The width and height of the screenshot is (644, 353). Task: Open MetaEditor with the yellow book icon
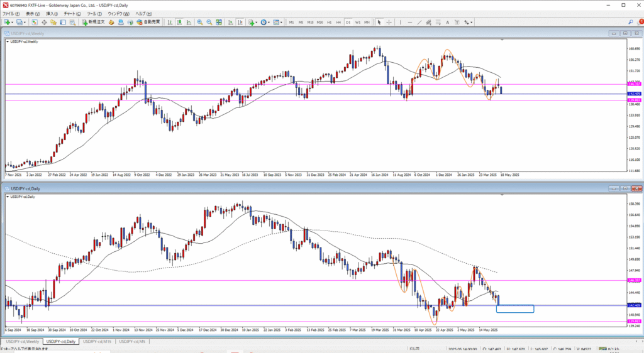pyautogui.click(x=111, y=22)
